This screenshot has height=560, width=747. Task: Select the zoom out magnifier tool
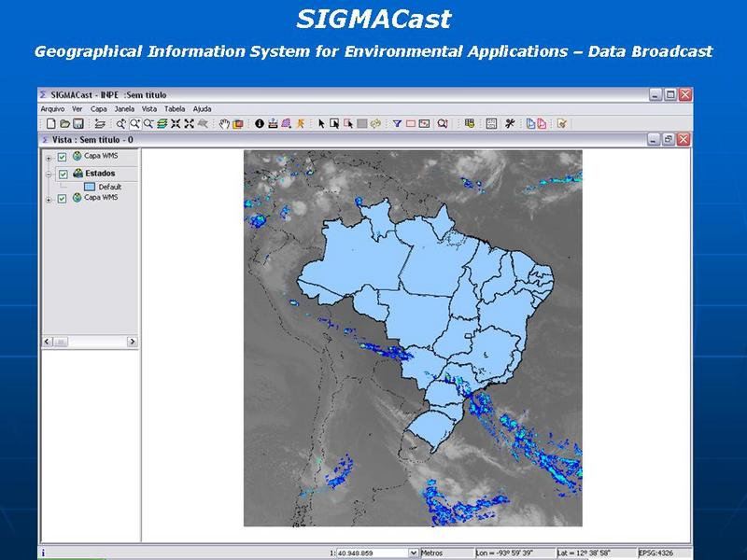(148, 124)
